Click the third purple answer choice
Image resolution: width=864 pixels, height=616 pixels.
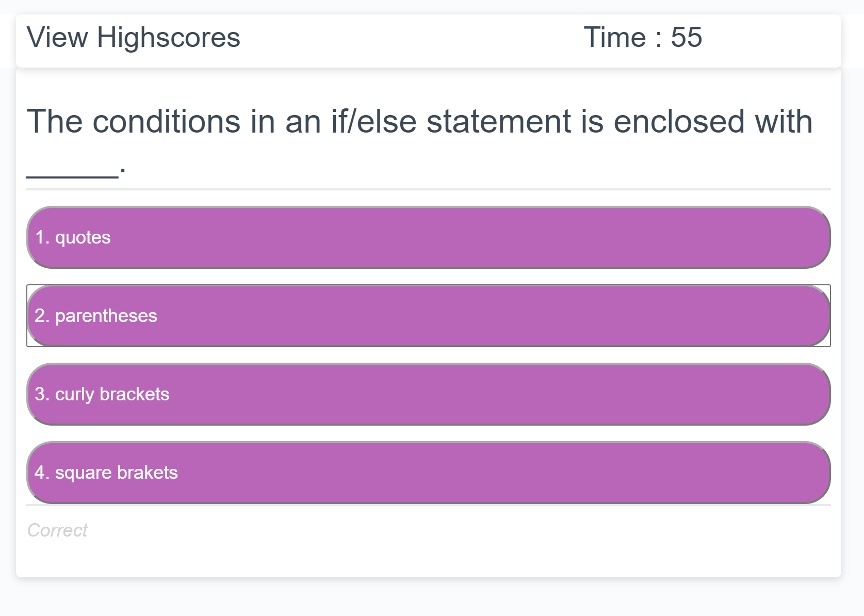(428, 394)
